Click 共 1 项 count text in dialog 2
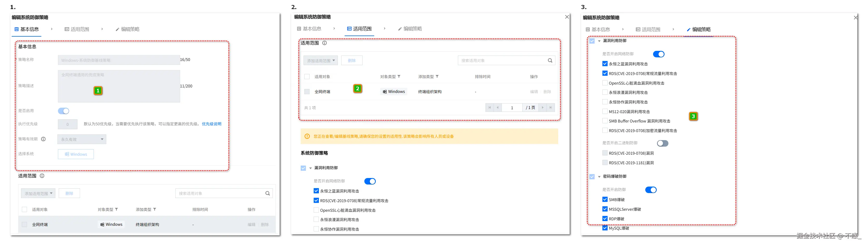The height and width of the screenshot is (246, 868). [x=310, y=108]
